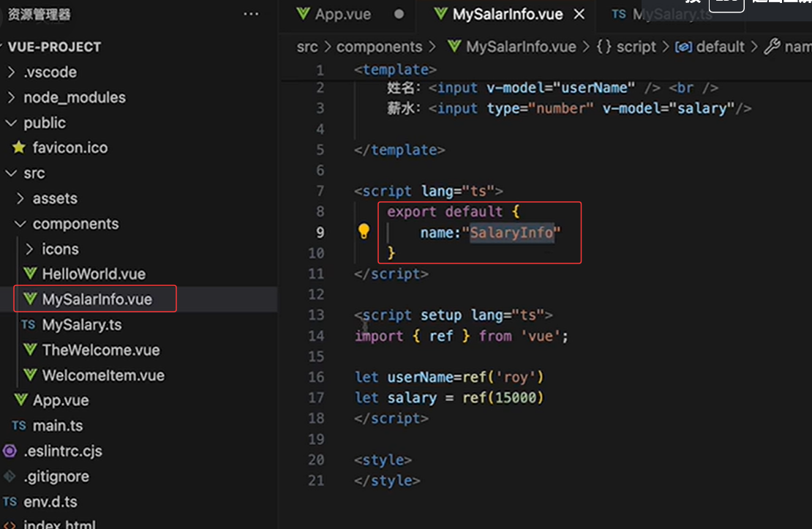Open .eslintrc.cjs from the explorer
The width and height of the screenshot is (812, 529).
coord(63,451)
